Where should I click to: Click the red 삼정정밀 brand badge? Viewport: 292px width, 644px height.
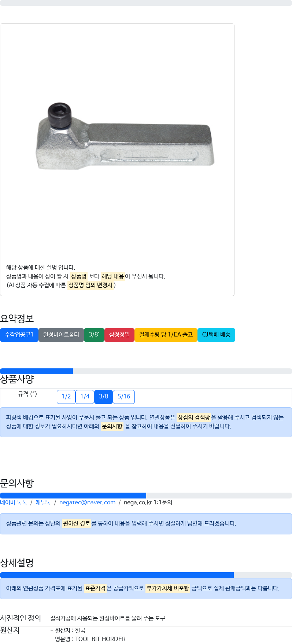tap(119, 335)
